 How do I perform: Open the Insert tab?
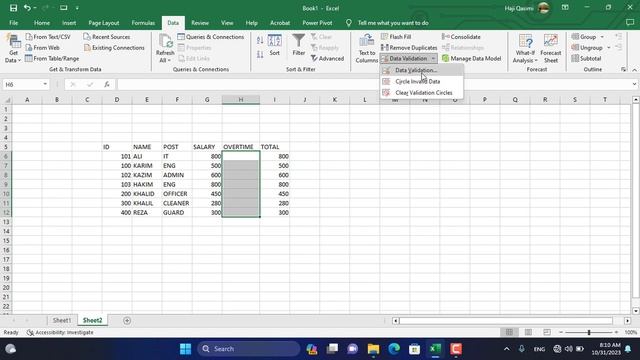click(69, 23)
